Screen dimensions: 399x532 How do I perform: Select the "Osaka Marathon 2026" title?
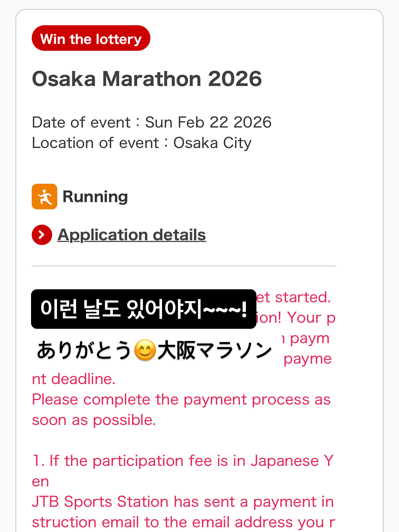pos(147,79)
